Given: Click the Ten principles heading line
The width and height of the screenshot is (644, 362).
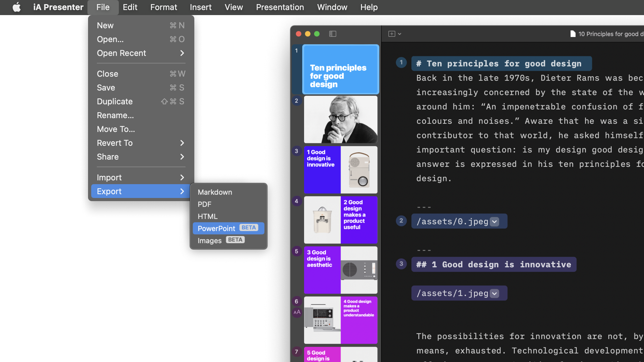Looking at the screenshot, I should tap(502, 64).
